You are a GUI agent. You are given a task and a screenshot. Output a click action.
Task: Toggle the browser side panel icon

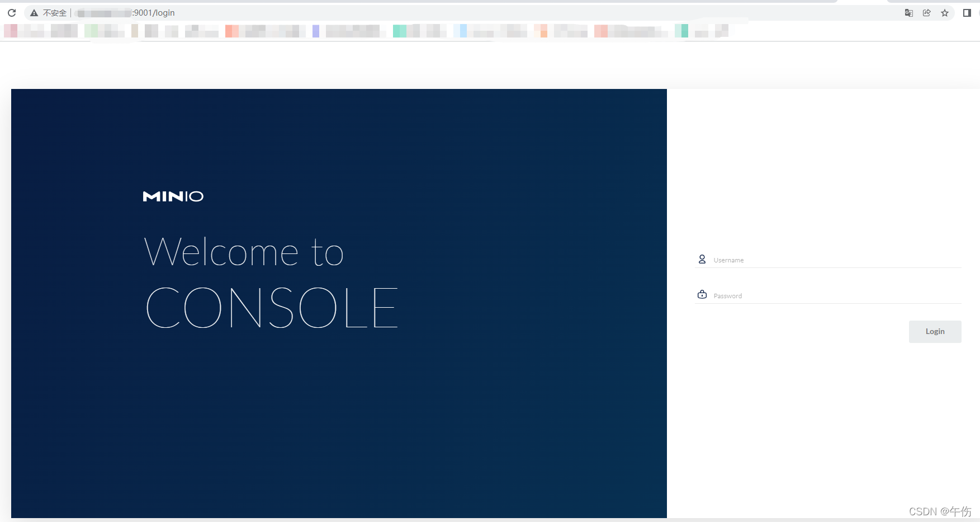click(967, 13)
